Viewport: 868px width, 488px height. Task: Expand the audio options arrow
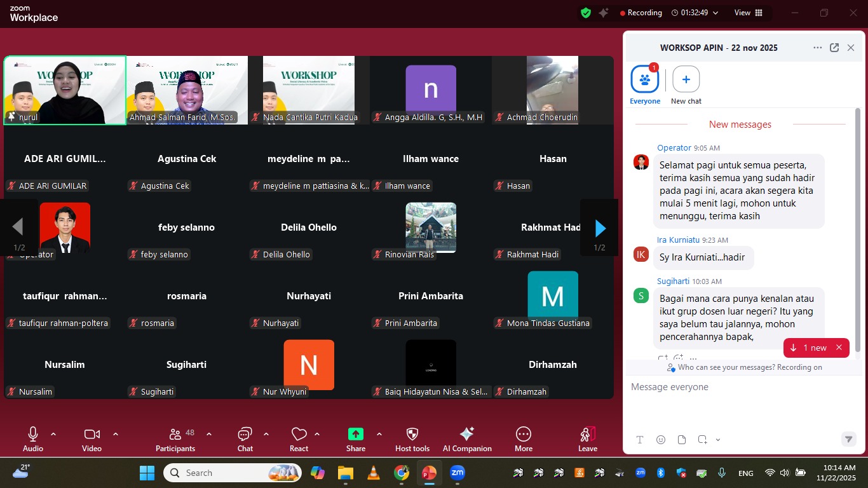pyautogui.click(x=53, y=434)
